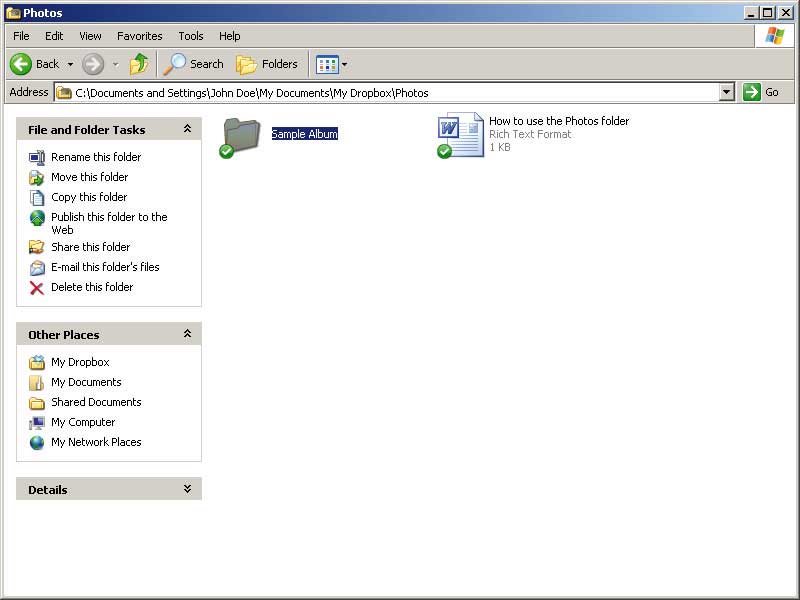Screen dimensions: 800x600
Task: Click the E-mail envelope icon
Action: tap(37, 268)
